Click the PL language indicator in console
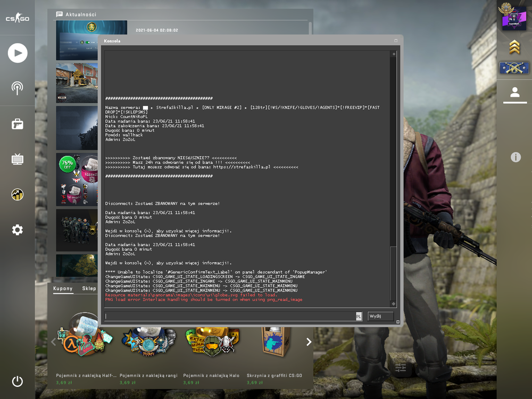Viewport: 532px width, 399px height. coord(359,316)
